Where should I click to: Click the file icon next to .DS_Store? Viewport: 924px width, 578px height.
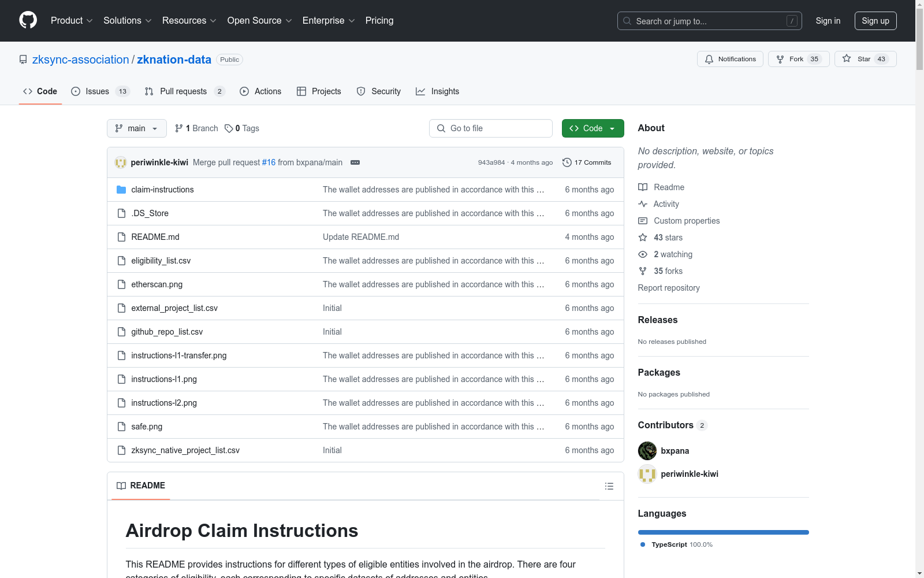[x=121, y=213]
